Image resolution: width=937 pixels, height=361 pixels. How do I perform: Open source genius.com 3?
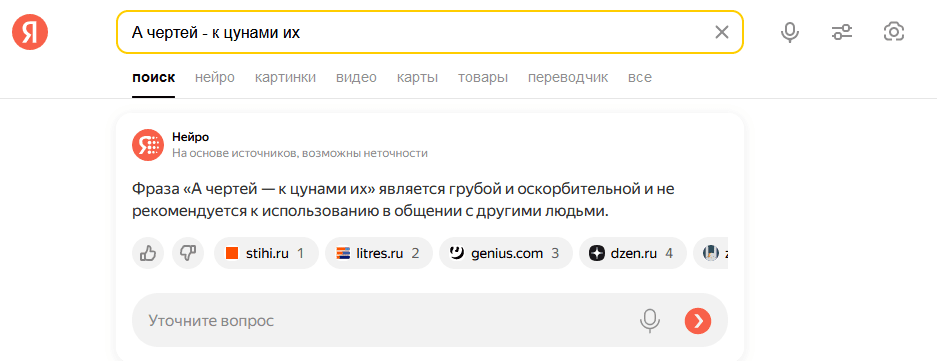pos(506,253)
